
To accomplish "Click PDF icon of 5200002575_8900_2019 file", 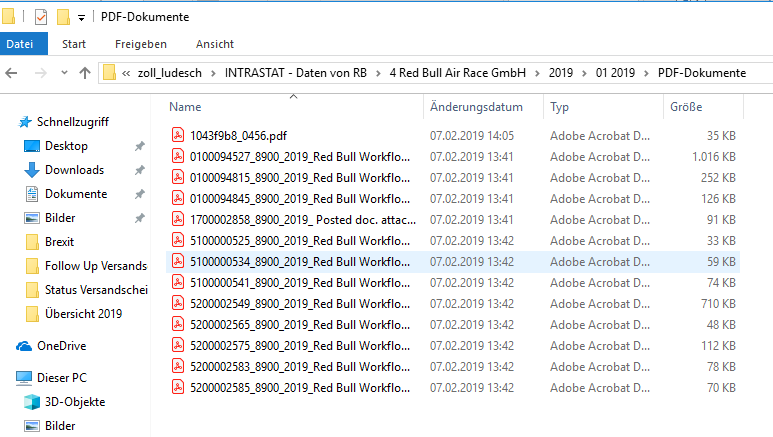I will pos(178,345).
